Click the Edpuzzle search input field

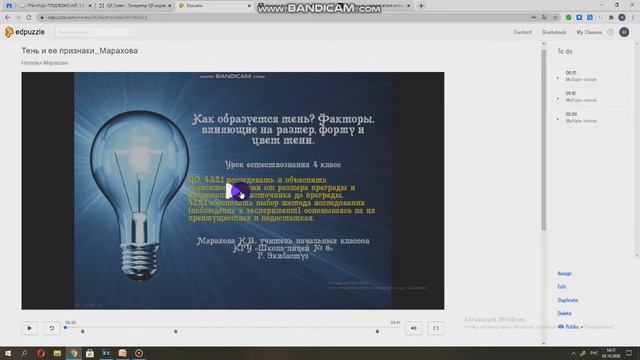click(95, 32)
